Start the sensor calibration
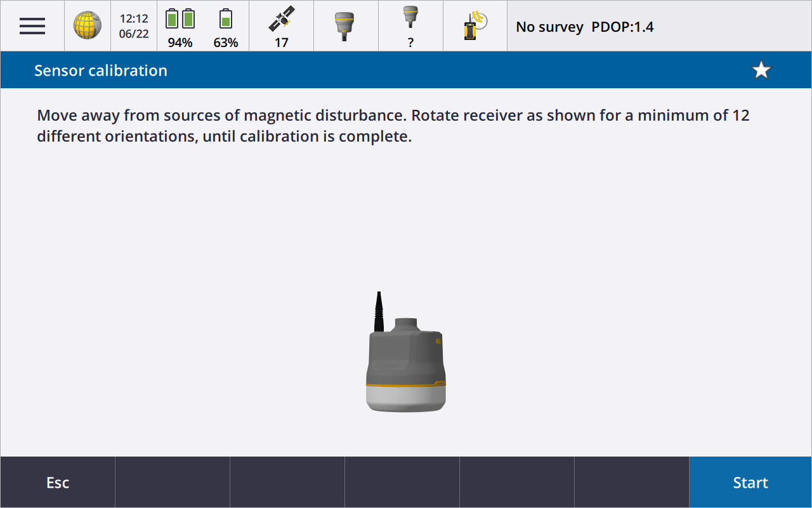 tap(750, 483)
